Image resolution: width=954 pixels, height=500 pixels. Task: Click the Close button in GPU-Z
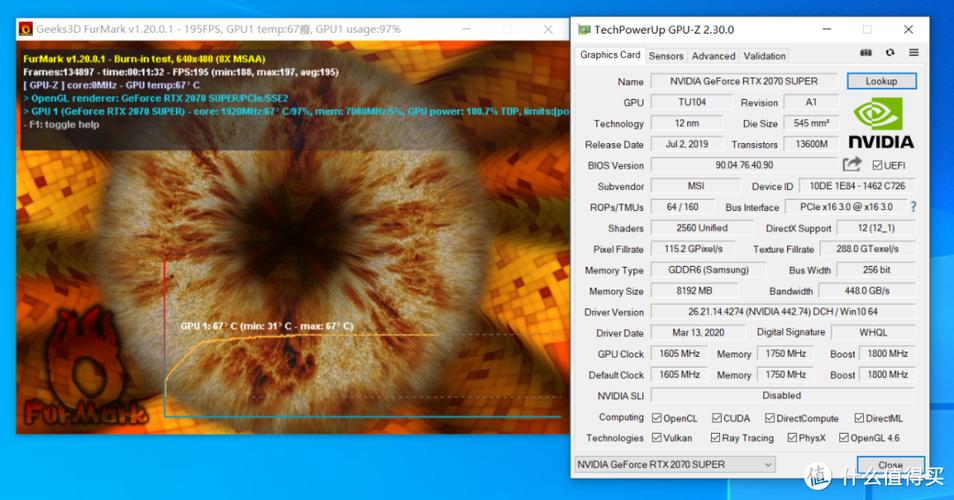point(890,465)
